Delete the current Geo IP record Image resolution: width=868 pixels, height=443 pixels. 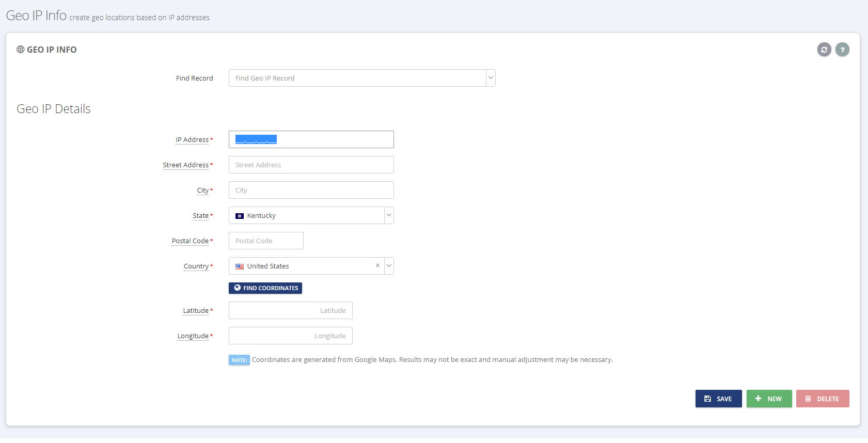tap(822, 399)
